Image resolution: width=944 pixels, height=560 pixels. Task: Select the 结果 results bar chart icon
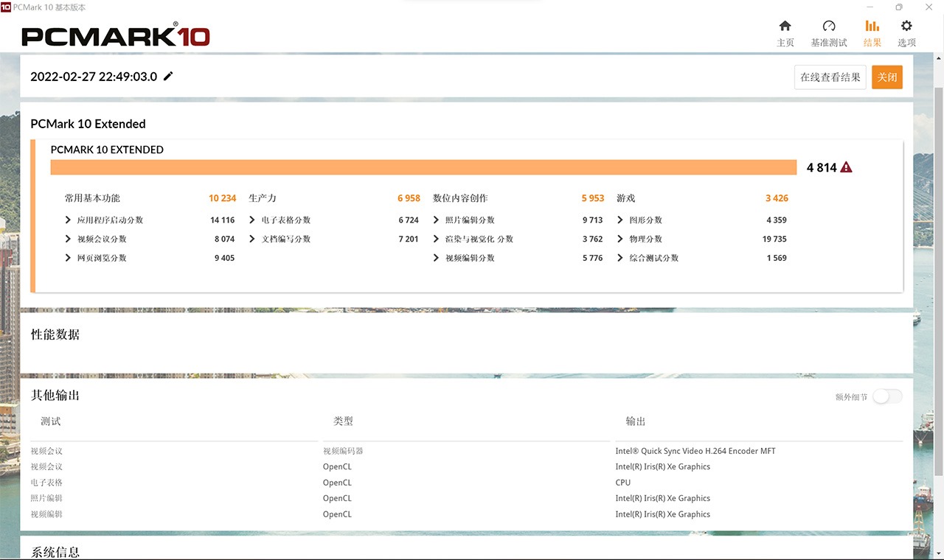click(x=872, y=26)
